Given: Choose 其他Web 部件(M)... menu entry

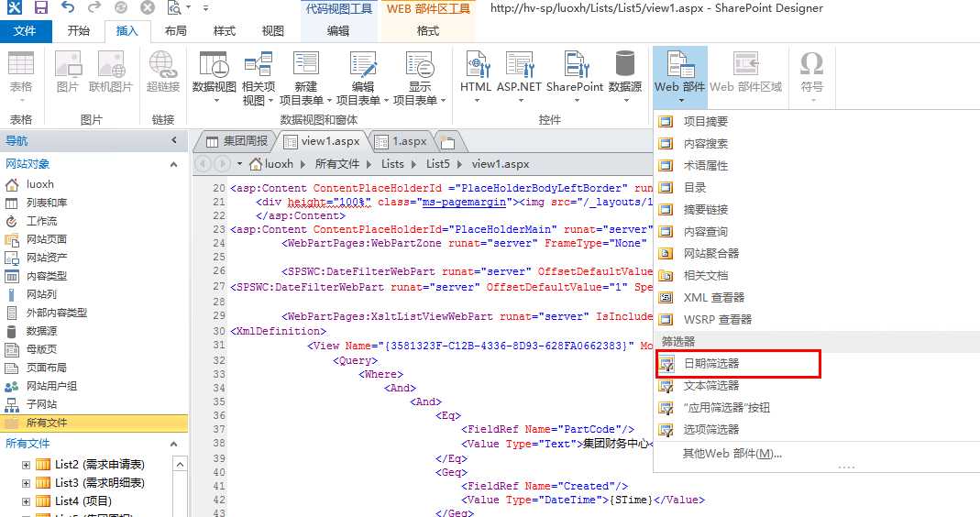Looking at the screenshot, I should pos(732,454).
